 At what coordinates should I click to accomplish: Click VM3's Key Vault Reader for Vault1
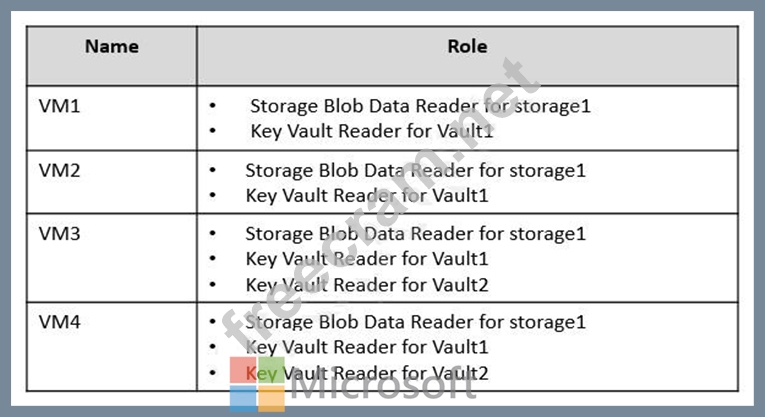click(367, 259)
